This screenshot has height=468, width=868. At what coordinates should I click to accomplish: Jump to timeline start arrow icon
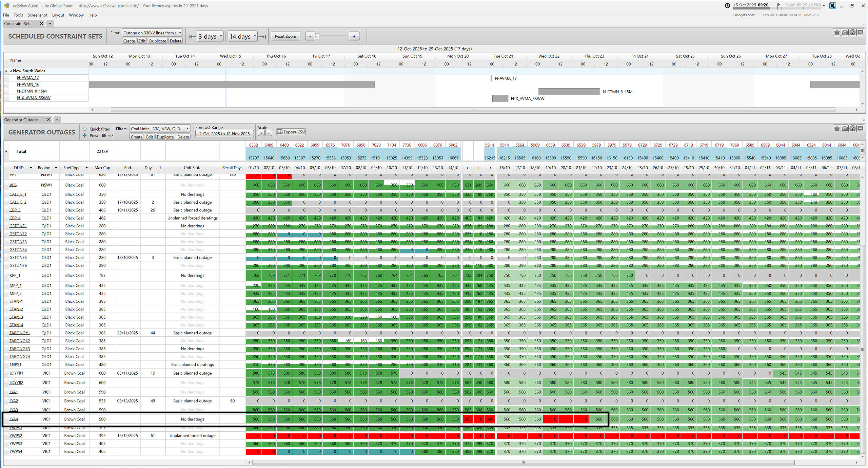192,36
